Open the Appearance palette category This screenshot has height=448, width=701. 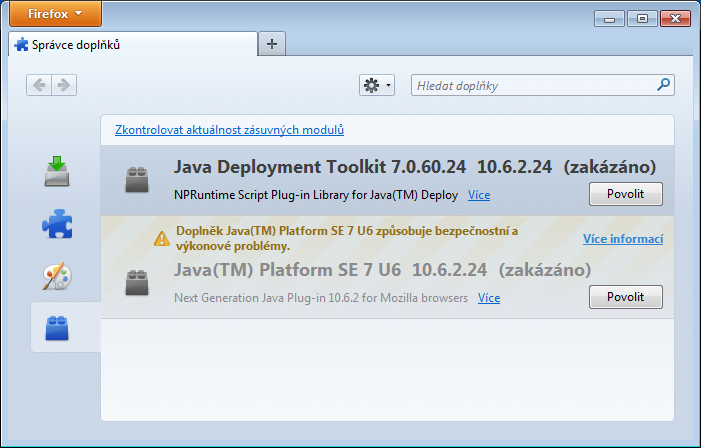coord(57,276)
